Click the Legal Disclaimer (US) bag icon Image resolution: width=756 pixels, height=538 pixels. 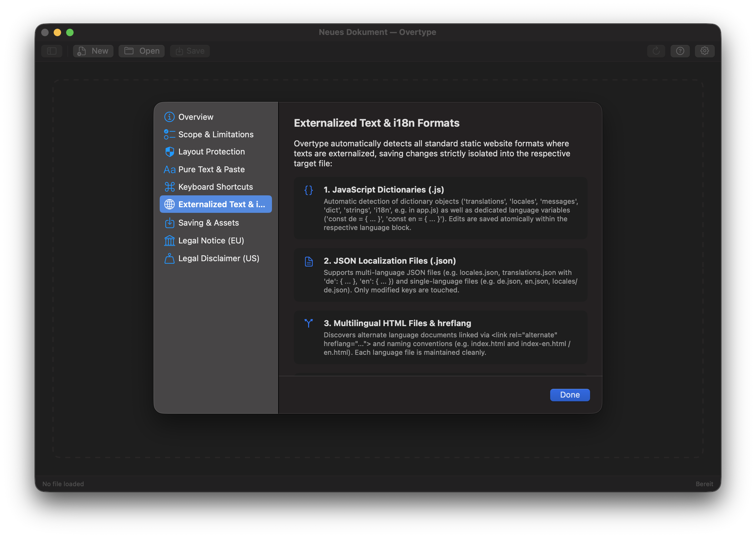click(x=169, y=258)
